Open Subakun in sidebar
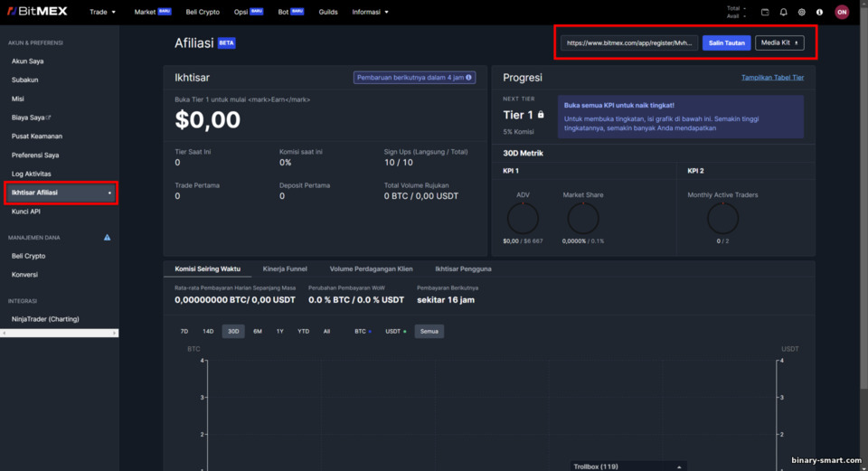 click(25, 80)
